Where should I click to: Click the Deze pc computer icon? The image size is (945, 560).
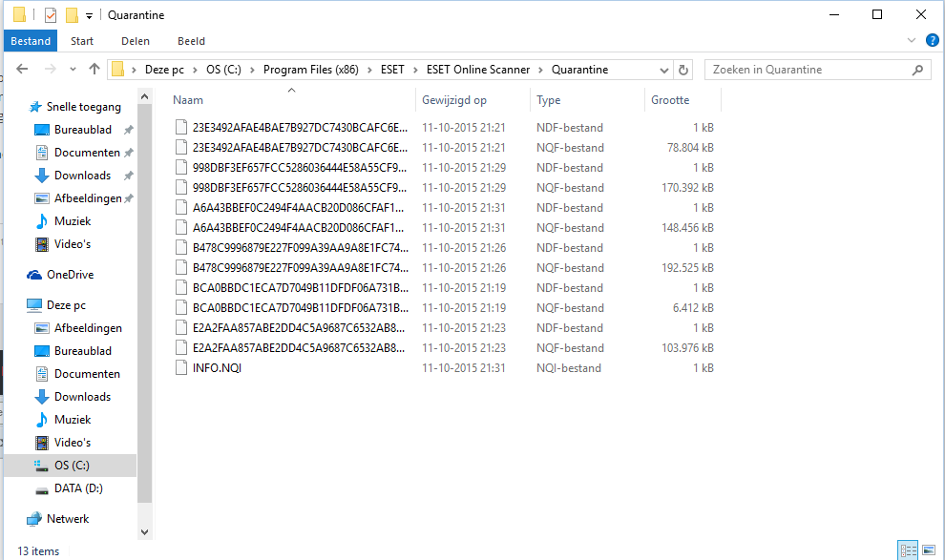[x=34, y=305]
